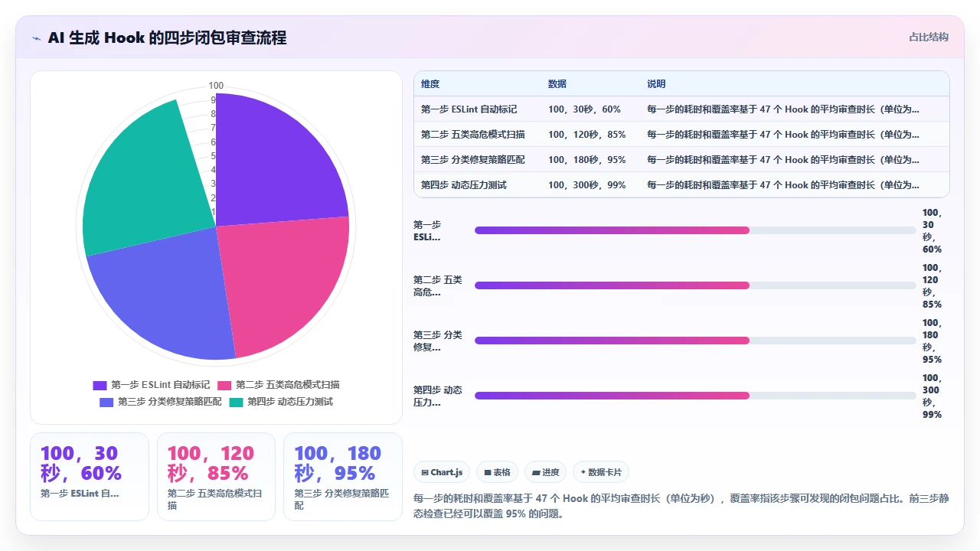Open the indigo 100，180秒，95% data card
The image size is (980, 551).
(x=343, y=477)
